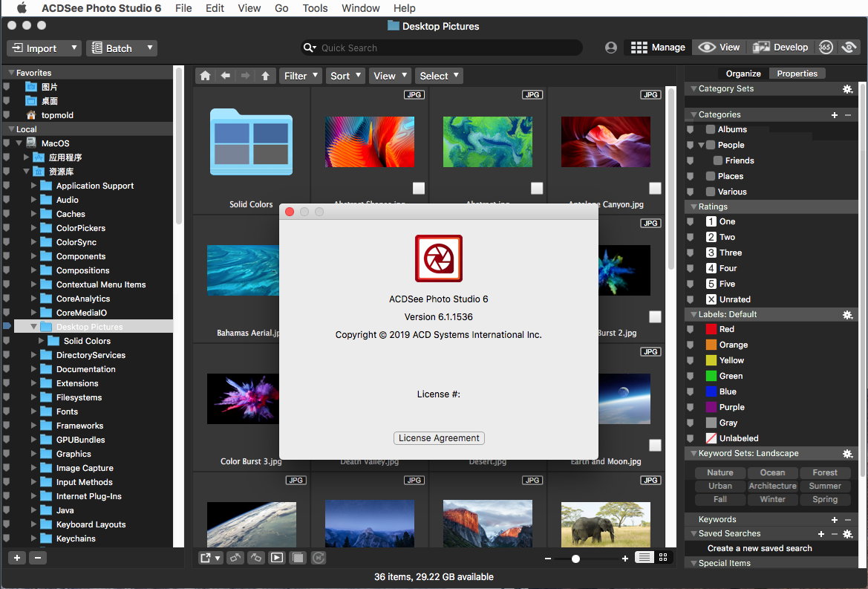Select the Red color label
Viewport: 868px width, 589px height.
(x=719, y=329)
